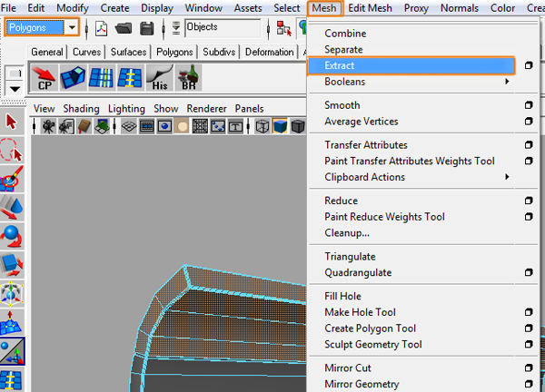Switch to the Curves shelf tab
The height and width of the screenshot is (392, 545).
point(86,52)
